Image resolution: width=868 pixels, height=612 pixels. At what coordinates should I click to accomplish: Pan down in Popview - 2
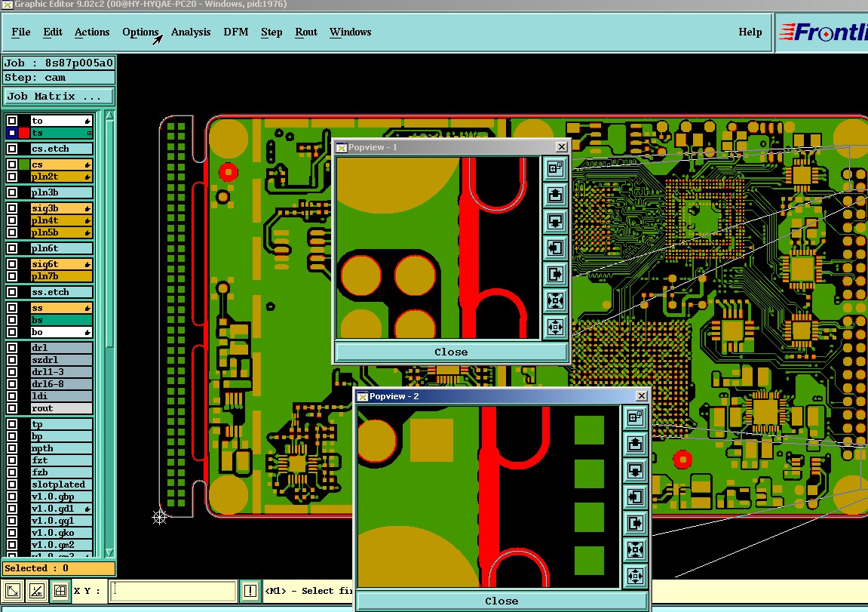(x=635, y=470)
